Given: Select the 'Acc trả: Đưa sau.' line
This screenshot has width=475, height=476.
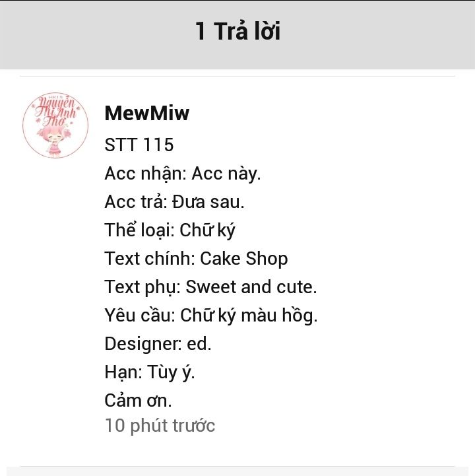Looking at the screenshot, I should 174,202.
